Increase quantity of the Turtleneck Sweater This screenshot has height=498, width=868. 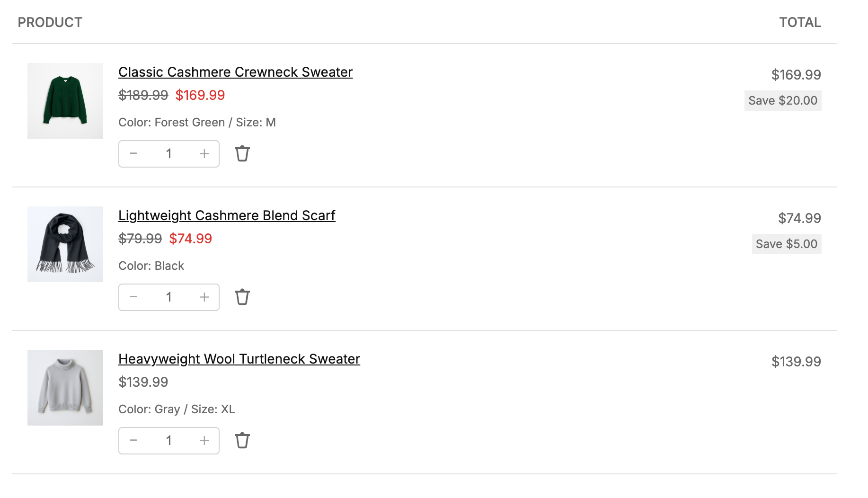[204, 440]
